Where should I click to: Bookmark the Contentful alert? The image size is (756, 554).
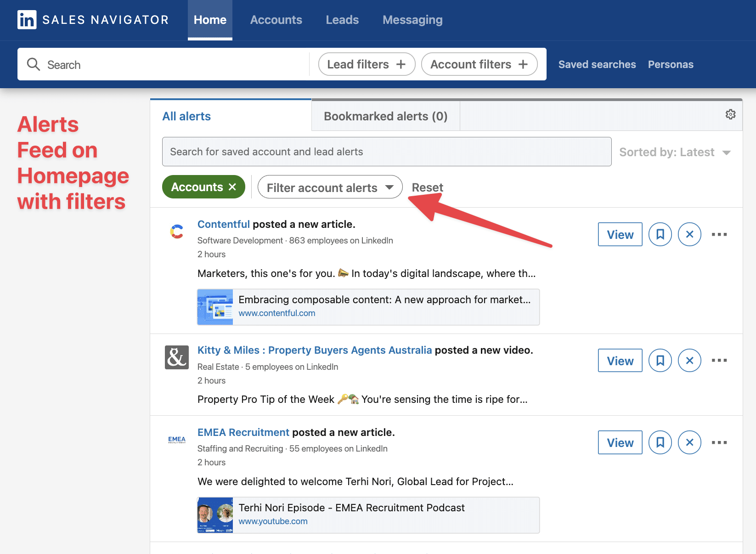tap(660, 234)
